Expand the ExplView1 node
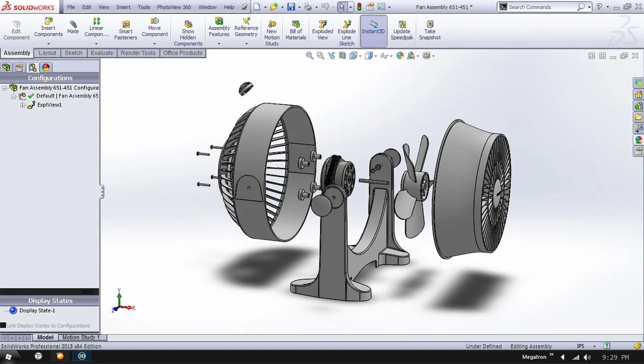This screenshot has height=364, width=644. coord(23,105)
